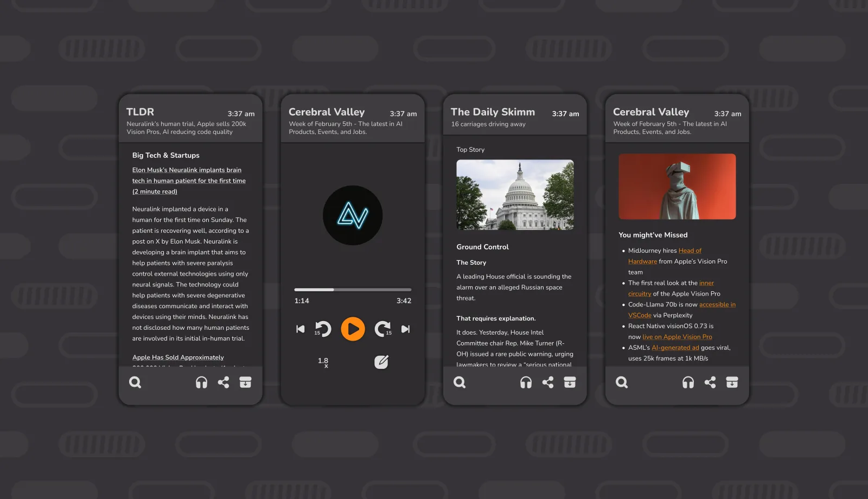Jump to the next track
This screenshot has width=868, height=499.
[405, 329]
